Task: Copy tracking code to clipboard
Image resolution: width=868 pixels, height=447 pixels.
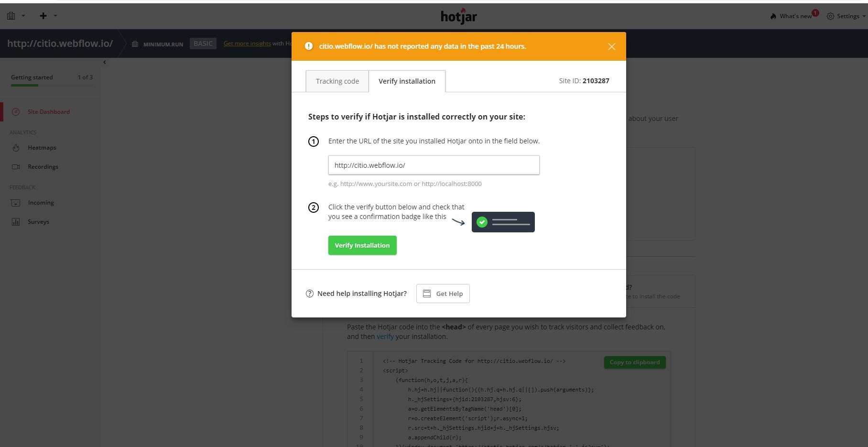Action: [635, 362]
